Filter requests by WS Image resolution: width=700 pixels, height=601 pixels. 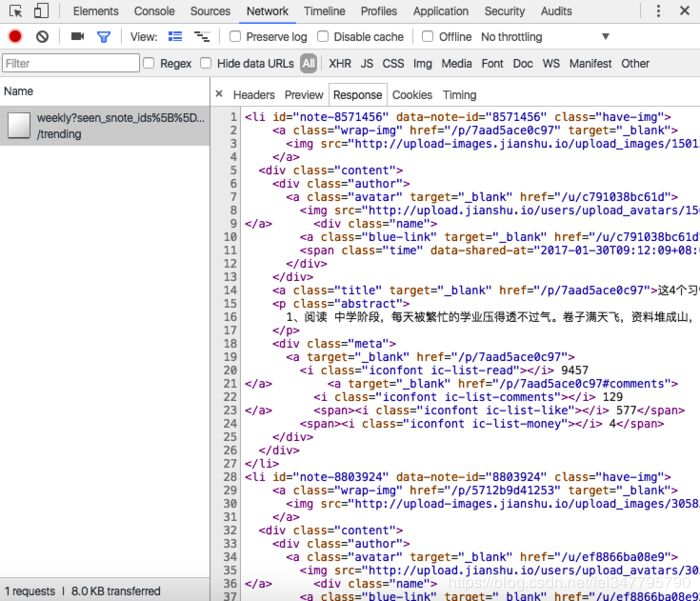[x=551, y=63]
